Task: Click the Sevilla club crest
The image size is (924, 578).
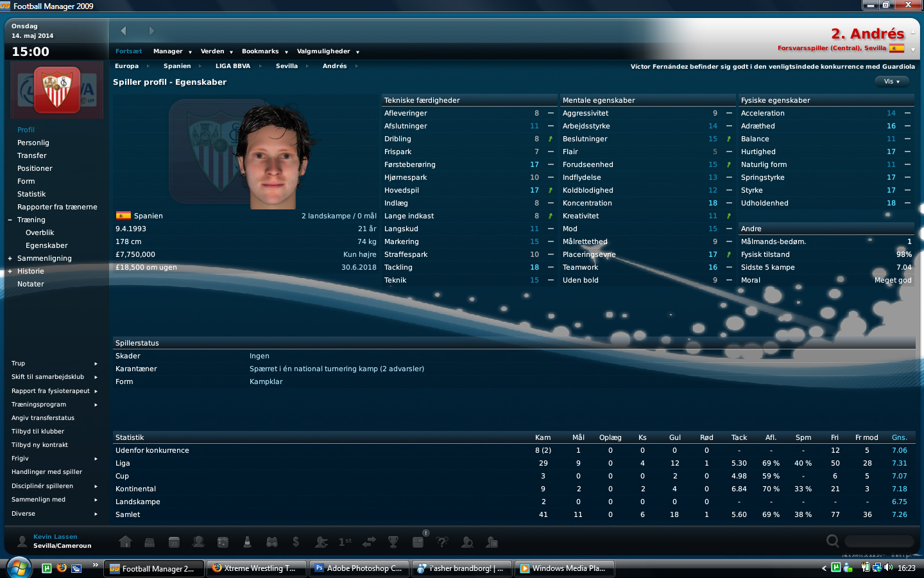Action: click(57, 90)
